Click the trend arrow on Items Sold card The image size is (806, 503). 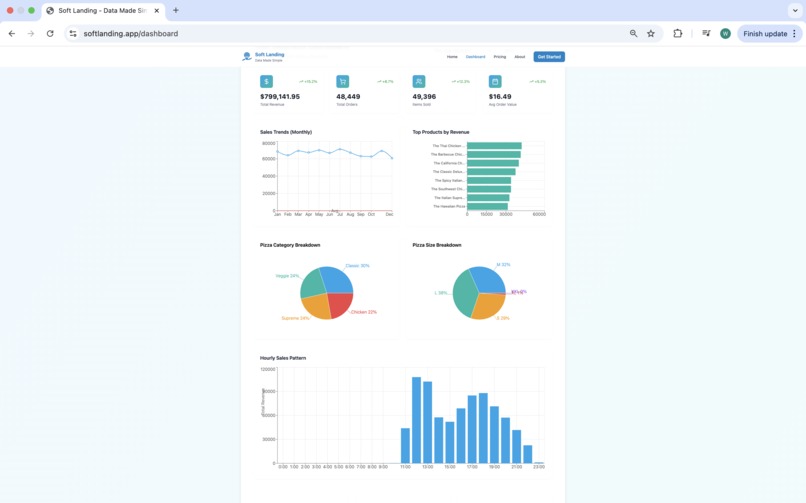pyautogui.click(x=453, y=82)
